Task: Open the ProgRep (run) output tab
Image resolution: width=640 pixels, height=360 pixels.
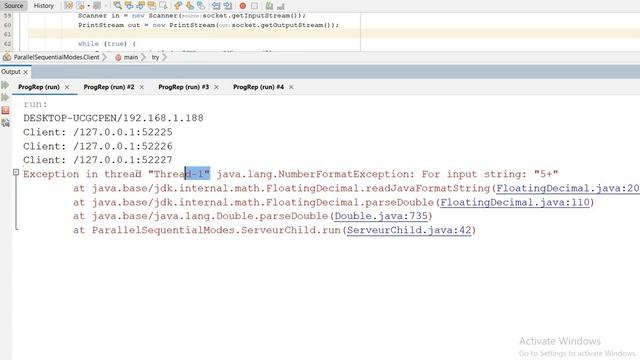Action: click(x=39, y=87)
